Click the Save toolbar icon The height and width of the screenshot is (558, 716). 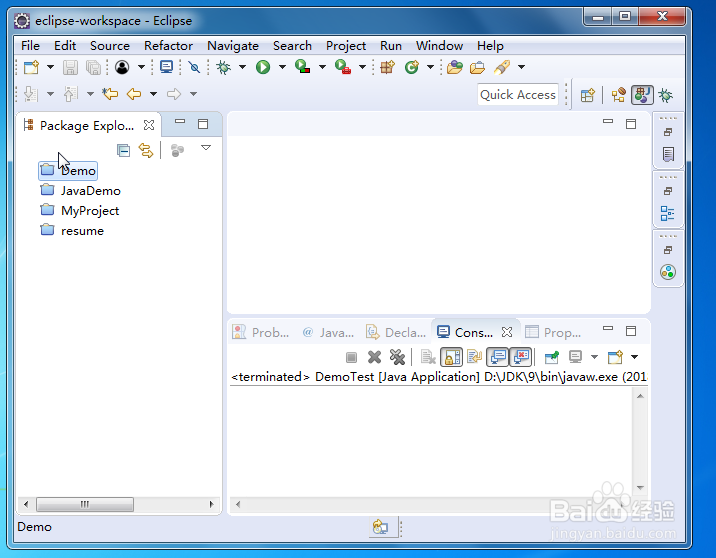coord(70,68)
